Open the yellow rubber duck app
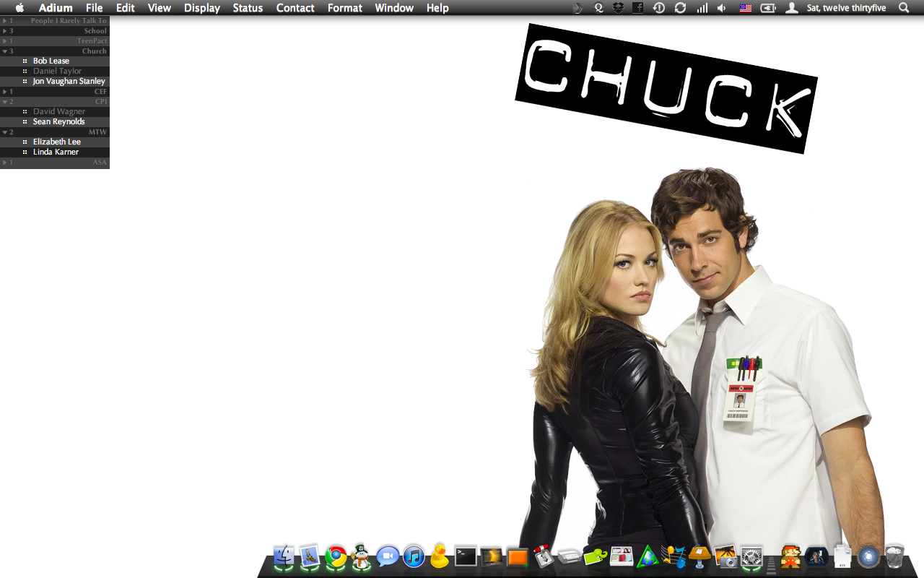Screen dimensions: 924x578 pyautogui.click(x=440, y=556)
